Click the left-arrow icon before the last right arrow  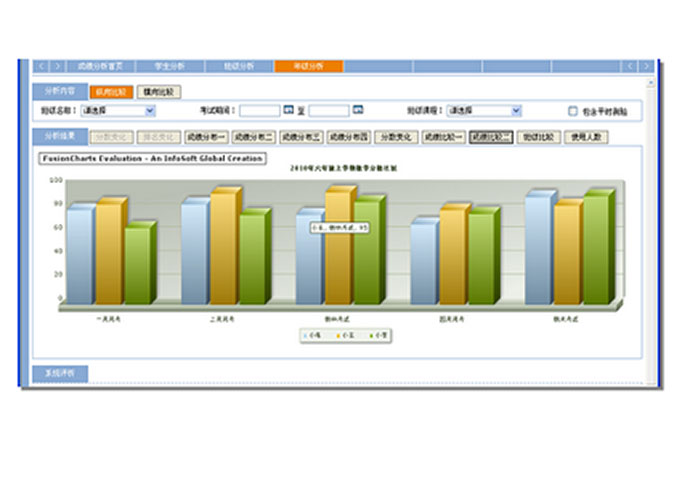pyautogui.click(x=631, y=66)
